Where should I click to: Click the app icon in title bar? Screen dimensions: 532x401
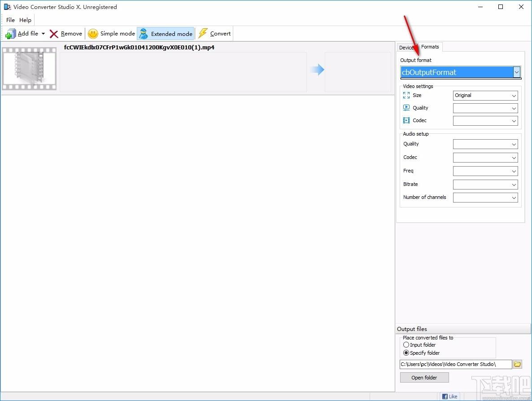point(7,7)
